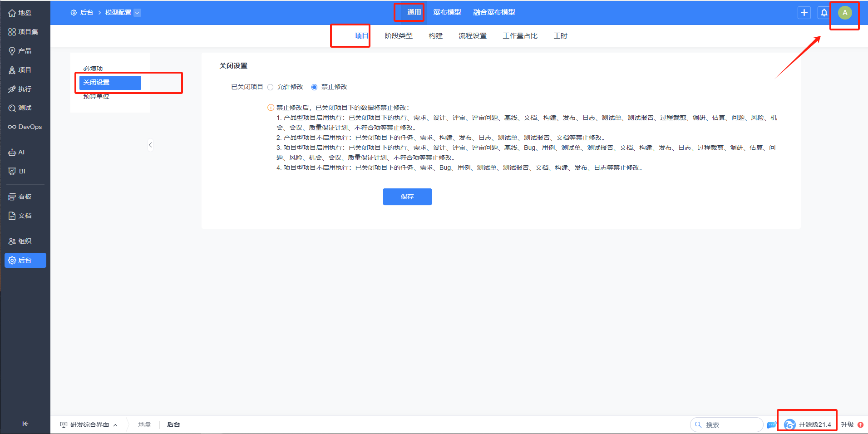Image resolution: width=868 pixels, height=434 pixels.
Task: Open the 工时 tab
Action: click(560, 36)
